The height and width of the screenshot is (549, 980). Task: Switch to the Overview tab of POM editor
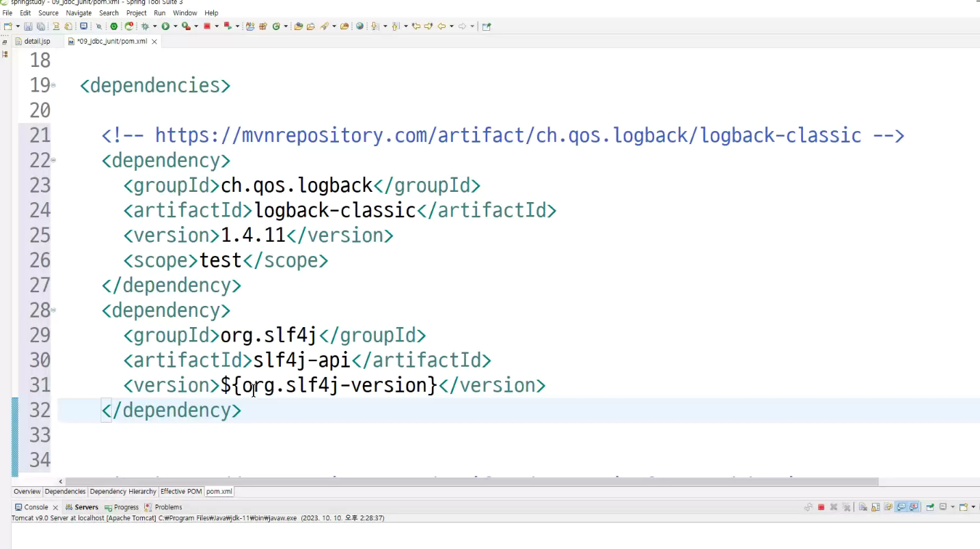pos(27,492)
